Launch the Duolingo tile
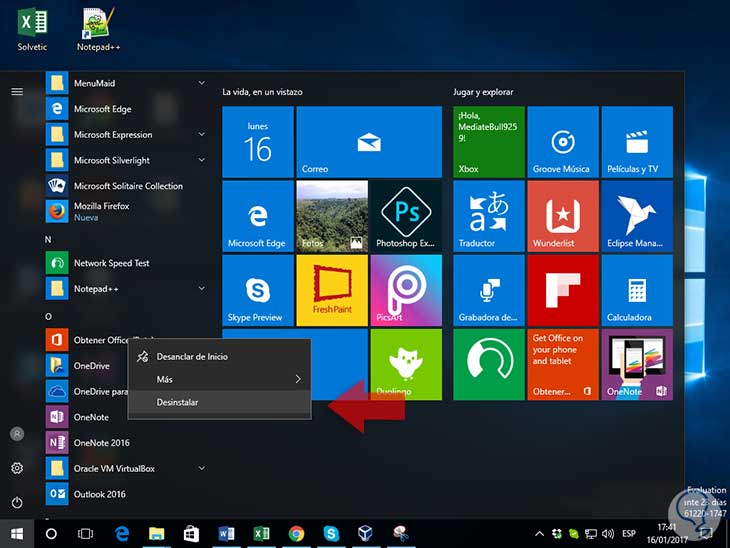This screenshot has width=730, height=548. pyautogui.click(x=406, y=364)
